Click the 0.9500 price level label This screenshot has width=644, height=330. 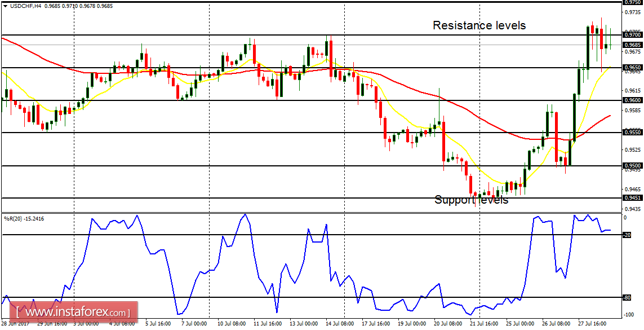pyautogui.click(x=633, y=166)
